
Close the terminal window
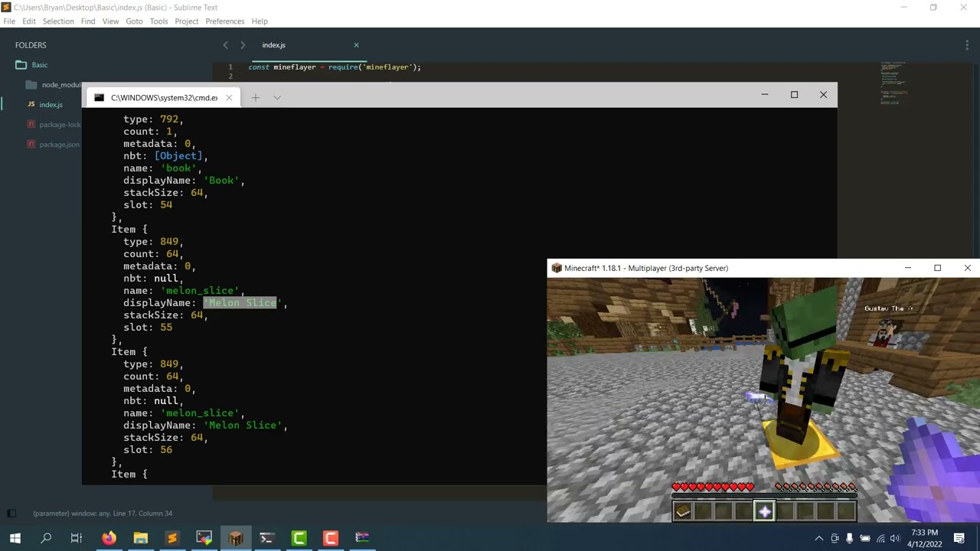(x=823, y=95)
